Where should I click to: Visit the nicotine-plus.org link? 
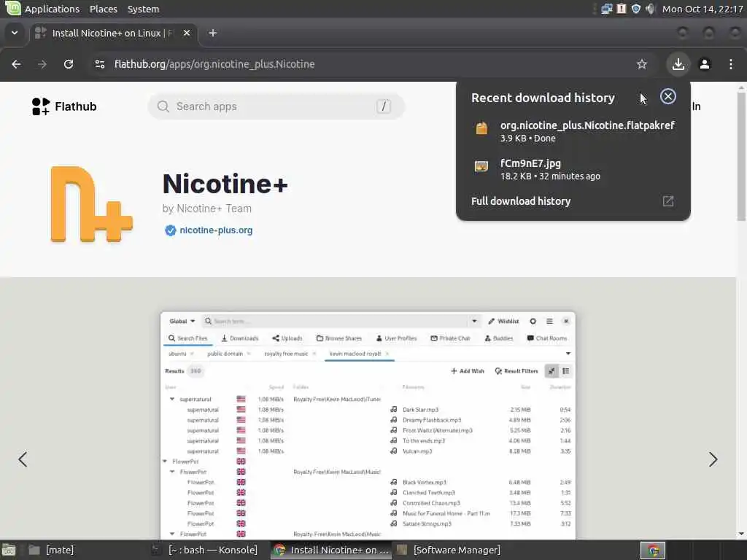[216, 230]
